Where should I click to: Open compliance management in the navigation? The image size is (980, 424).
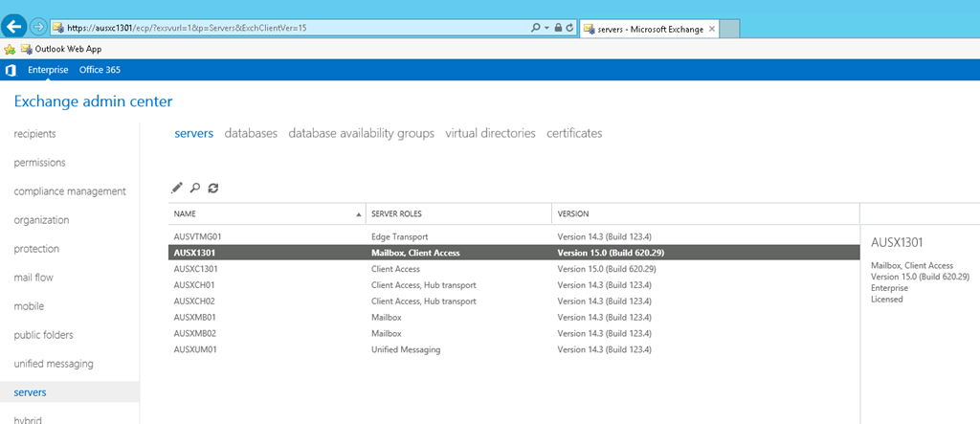[x=69, y=191]
